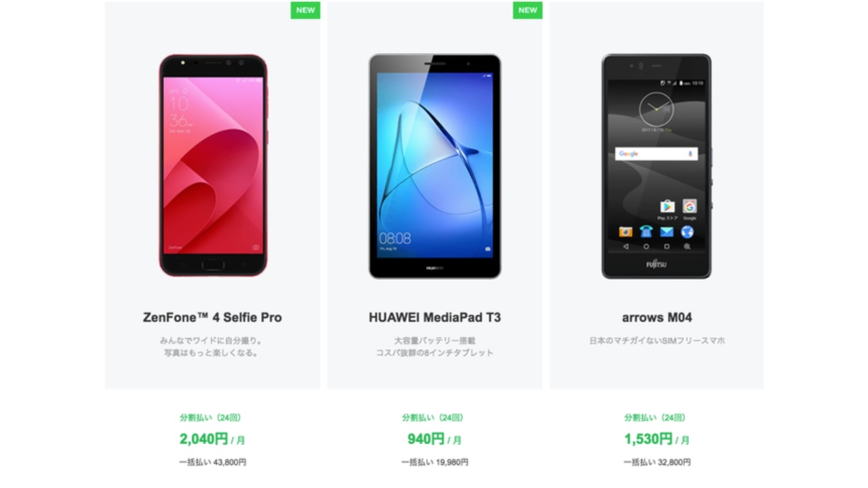Open the ZenFone™ 4 Selfie Pro title
Image resolution: width=868 pixels, height=488 pixels.
point(212,317)
